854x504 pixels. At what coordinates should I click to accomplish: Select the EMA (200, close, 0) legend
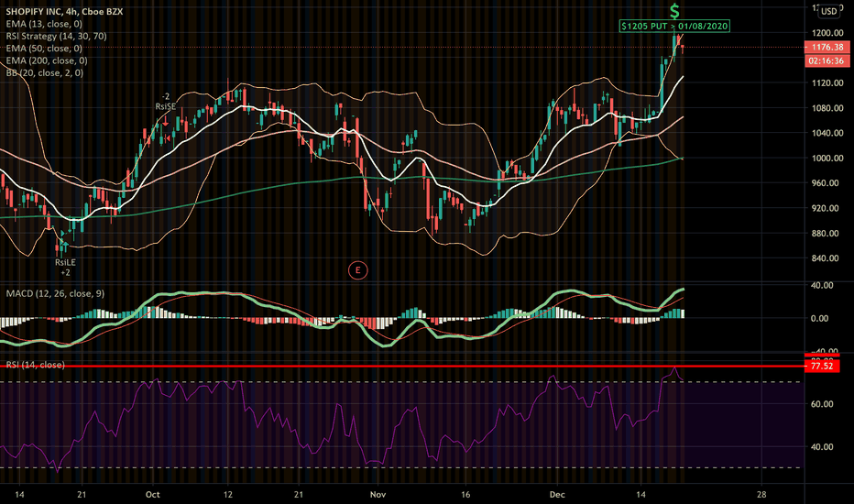(x=47, y=60)
